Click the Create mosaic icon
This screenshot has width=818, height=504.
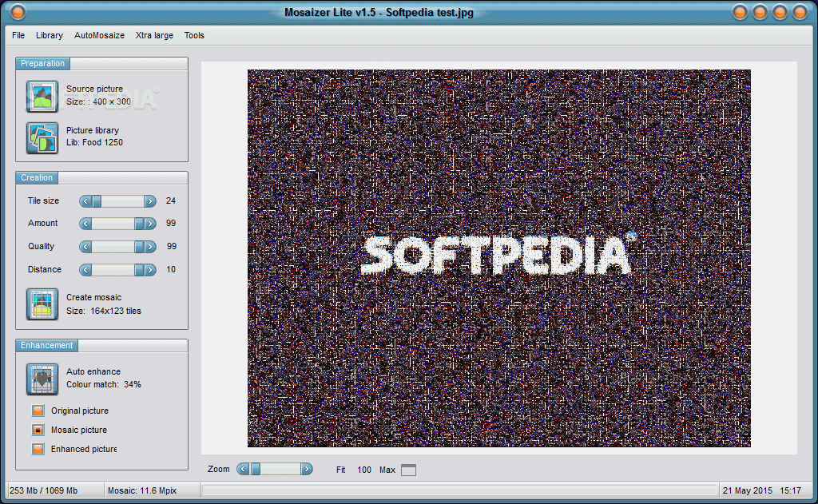tap(42, 304)
